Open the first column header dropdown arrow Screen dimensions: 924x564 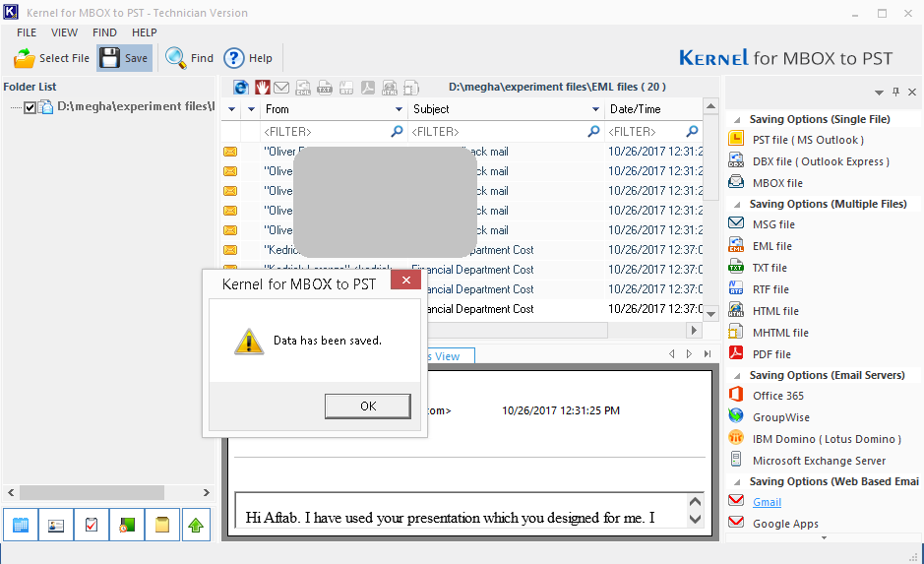point(231,109)
